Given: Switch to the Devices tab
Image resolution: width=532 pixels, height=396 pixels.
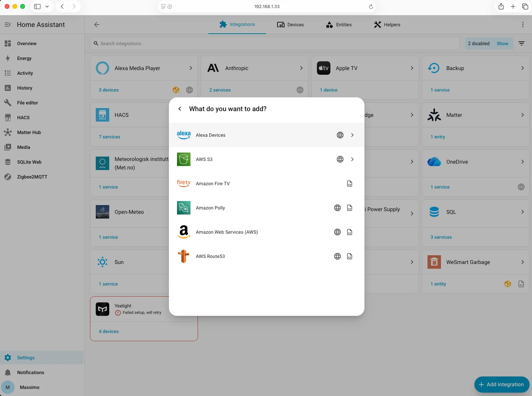Looking at the screenshot, I should pos(290,25).
